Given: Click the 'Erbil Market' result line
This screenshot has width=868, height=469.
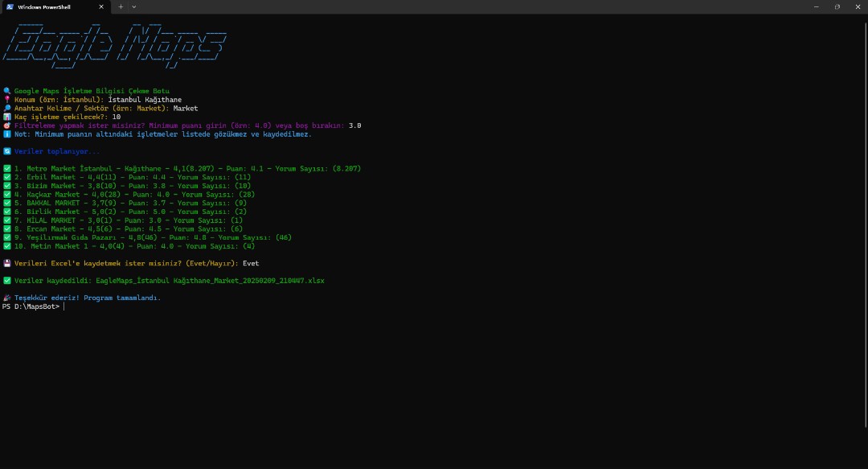Looking at the screenshot, I should pos(133,178).
